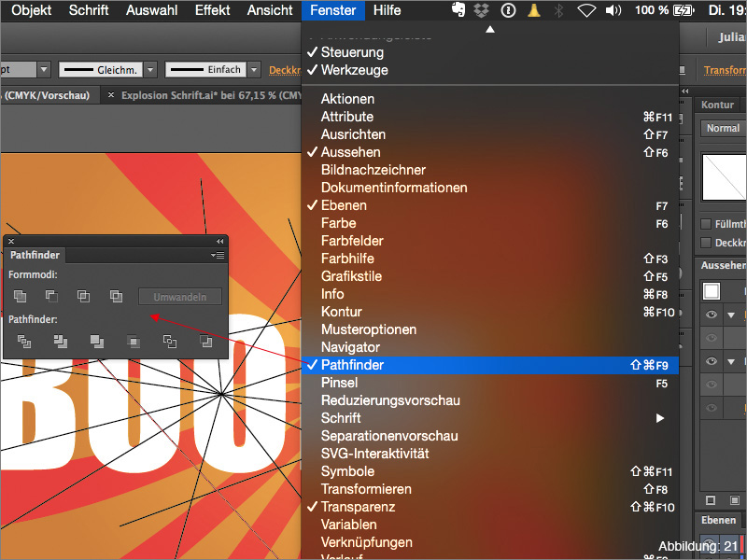Viewport: 747px width, 560px height.
Task: Select the Schnittmenge entfernen shape mode
Action: (x=116, y=295)
